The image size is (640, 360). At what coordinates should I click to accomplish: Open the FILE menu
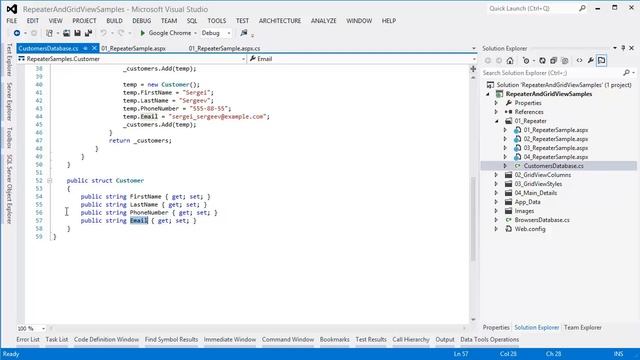[x=12, y=20]
